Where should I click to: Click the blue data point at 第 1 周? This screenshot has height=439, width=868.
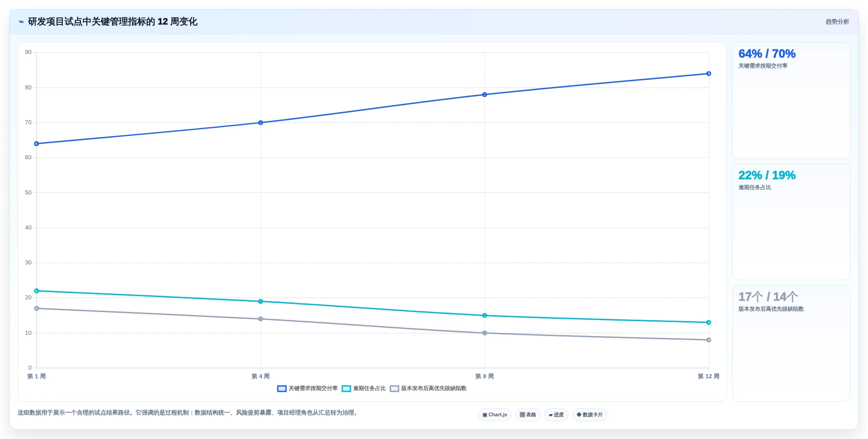click(x=37, y=144)
